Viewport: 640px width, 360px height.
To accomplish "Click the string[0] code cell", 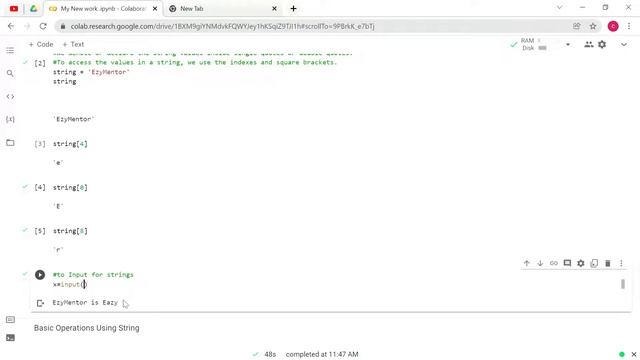I will coord(70,187).
